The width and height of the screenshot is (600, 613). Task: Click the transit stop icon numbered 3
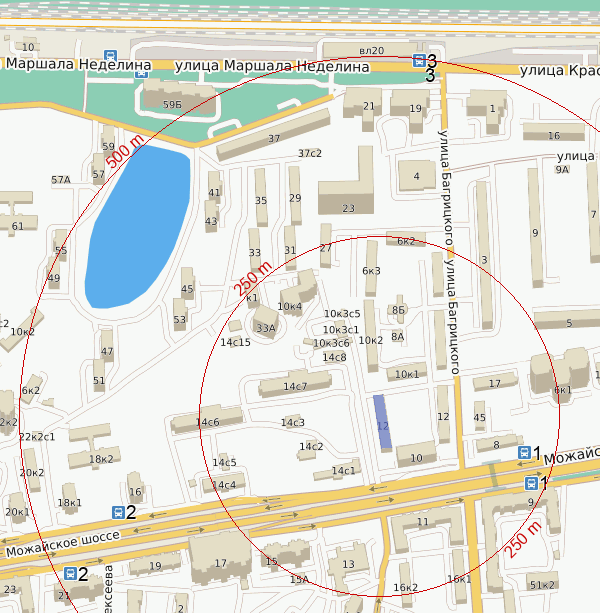tap(419, 60)
